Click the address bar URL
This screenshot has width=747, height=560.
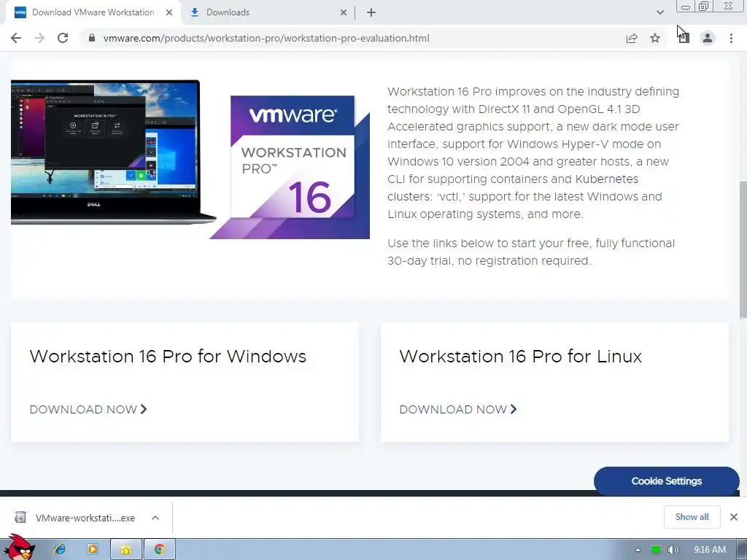266,38
